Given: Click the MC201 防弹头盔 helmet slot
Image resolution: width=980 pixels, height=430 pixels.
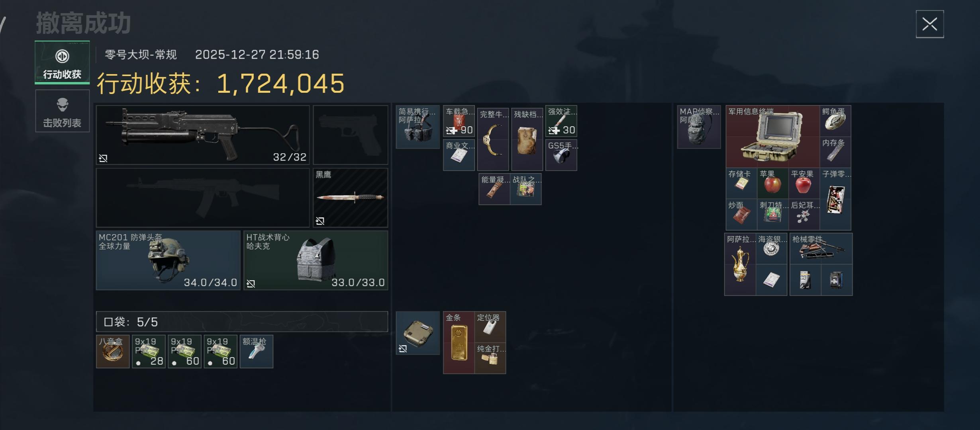Looking at the screenshot, I should click(168, 260).
